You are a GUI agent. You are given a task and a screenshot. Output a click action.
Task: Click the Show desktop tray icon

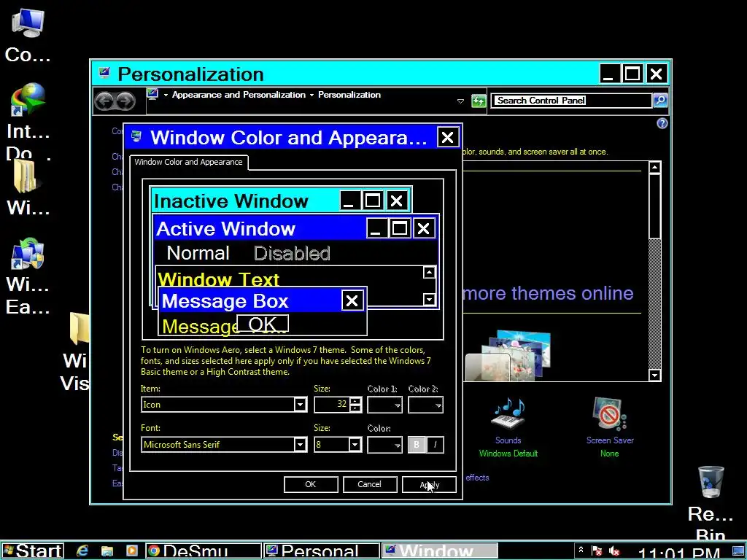738,551
